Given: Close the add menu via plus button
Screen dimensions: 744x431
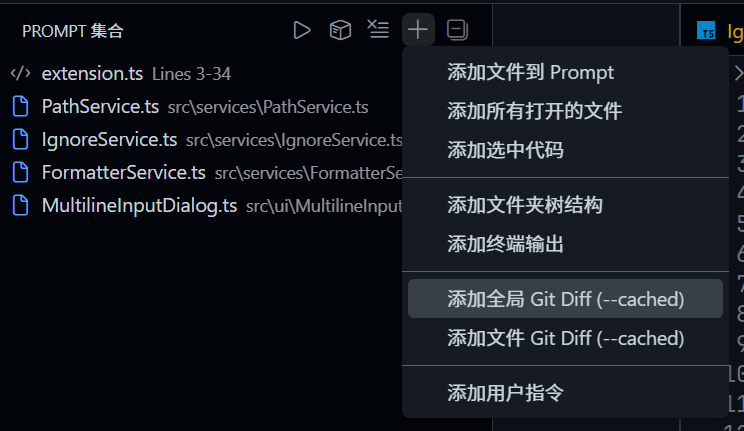Looking at the screenshot, I should [418, 30].
